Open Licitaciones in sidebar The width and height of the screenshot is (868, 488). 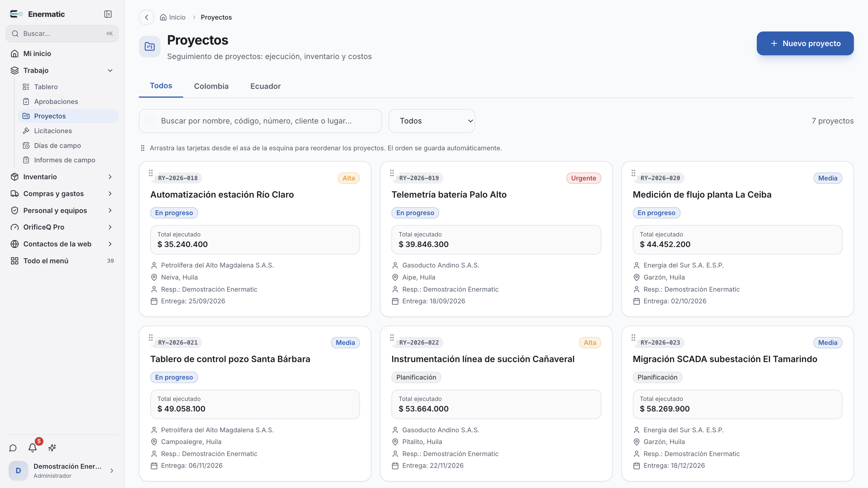click(x=68, y=131)
